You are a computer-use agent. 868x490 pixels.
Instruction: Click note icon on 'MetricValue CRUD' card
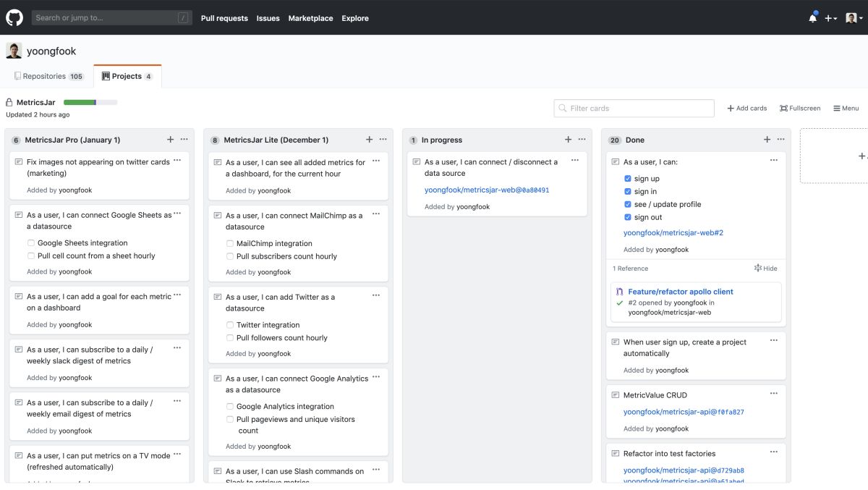click(x=616, y=395)
